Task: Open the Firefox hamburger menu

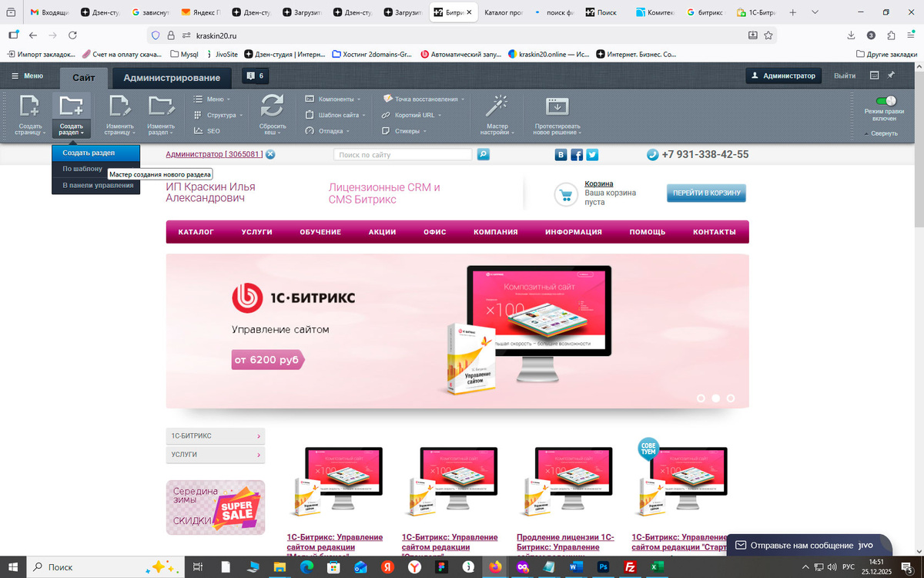Action: coord(911,35)
